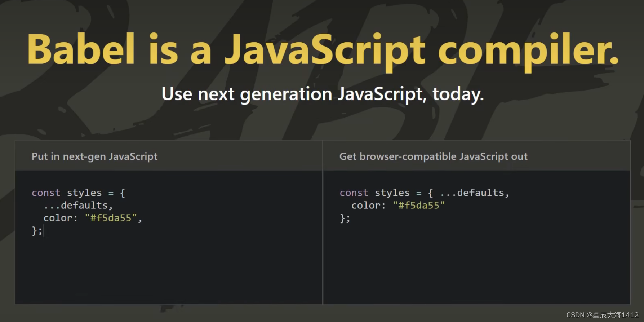The height and width of the screenshot is (322, 644).
Task: Click the color "#f5da55", line in left editor
Action: click(93, 218)
